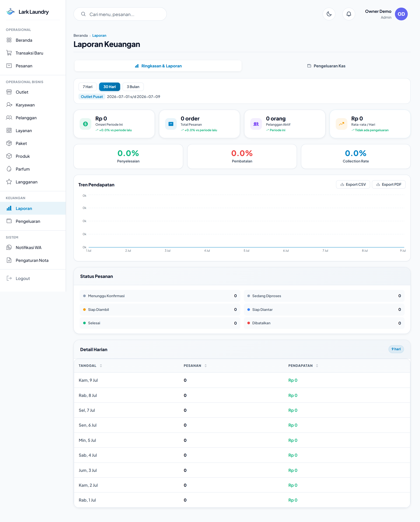Click the Menunggu Konfirmasi status row
Image resolution: width=420 pixels, height=522 pixels.
click(160, 296)
